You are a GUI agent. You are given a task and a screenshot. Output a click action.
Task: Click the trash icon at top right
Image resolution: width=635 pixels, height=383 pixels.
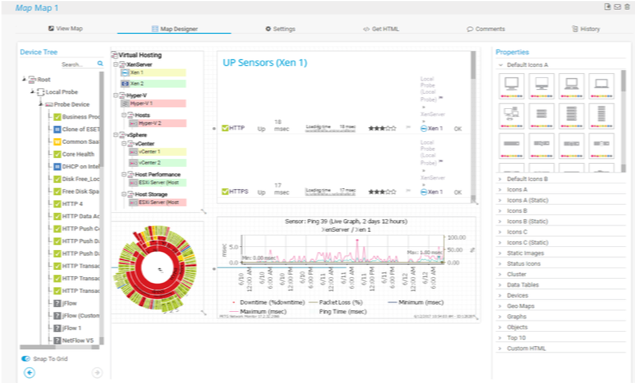[x=627, y=6]
